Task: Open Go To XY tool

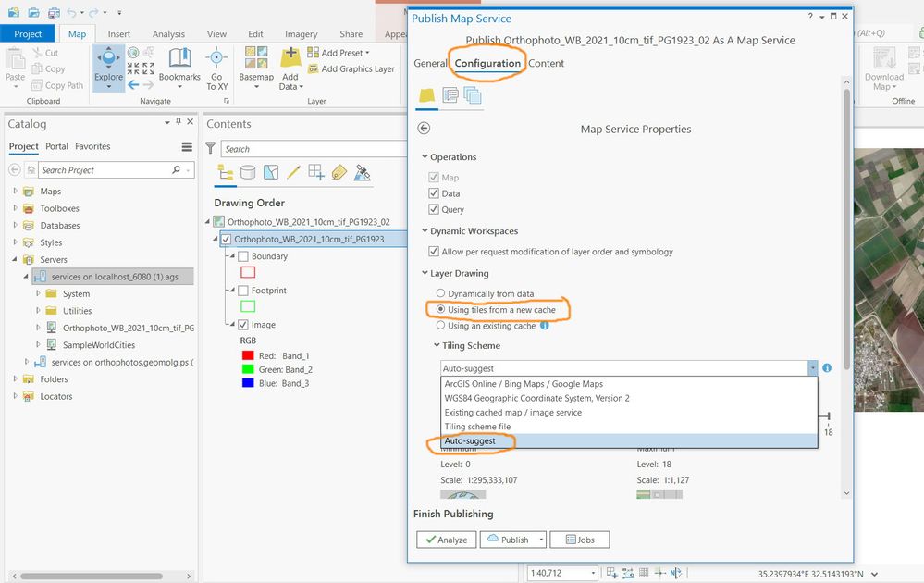Action: pos(216,68)
